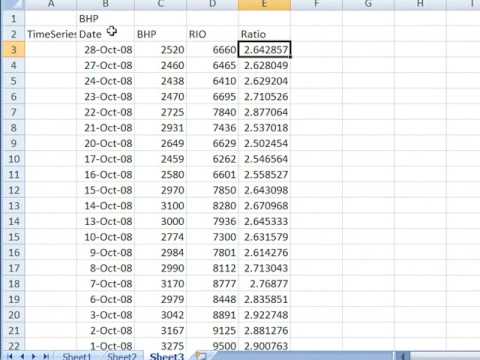The height and width of the screenshot is (360, 480).
Task: Click 'BHP' header in column C
Action: (x=160, y=34)
